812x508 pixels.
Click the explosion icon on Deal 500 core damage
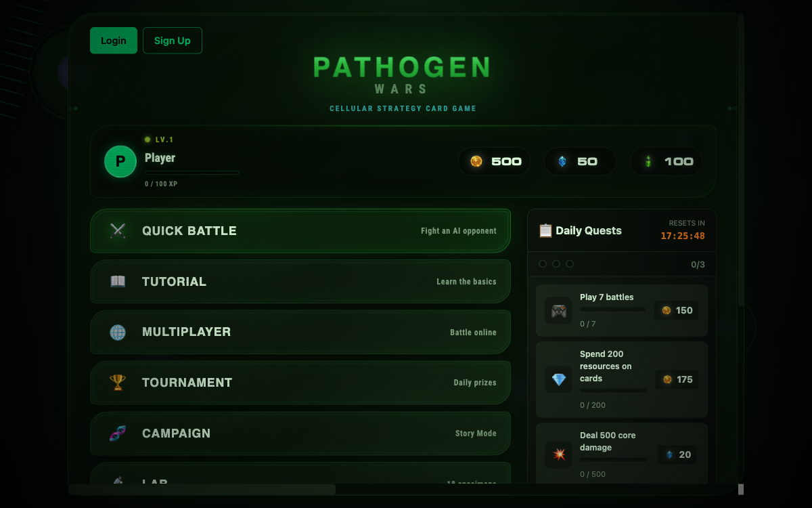coord(558,454)
